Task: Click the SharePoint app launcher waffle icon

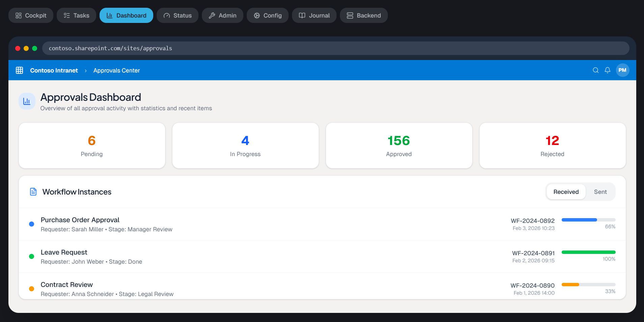Action: (19, 70)
